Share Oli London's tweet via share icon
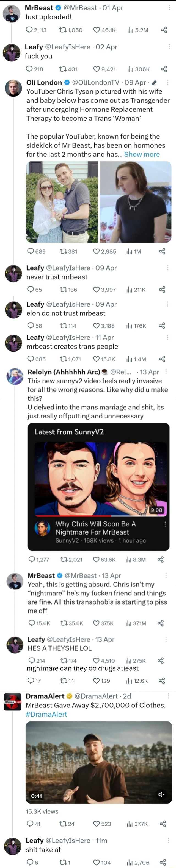 pos(162,251)
